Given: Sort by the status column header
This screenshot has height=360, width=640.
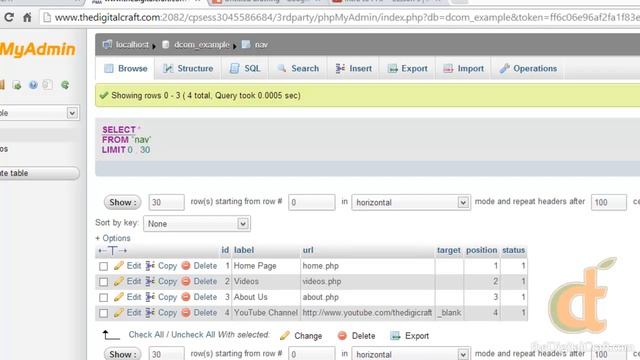Looking at the screenshot, I should click(x=513, y=250).
